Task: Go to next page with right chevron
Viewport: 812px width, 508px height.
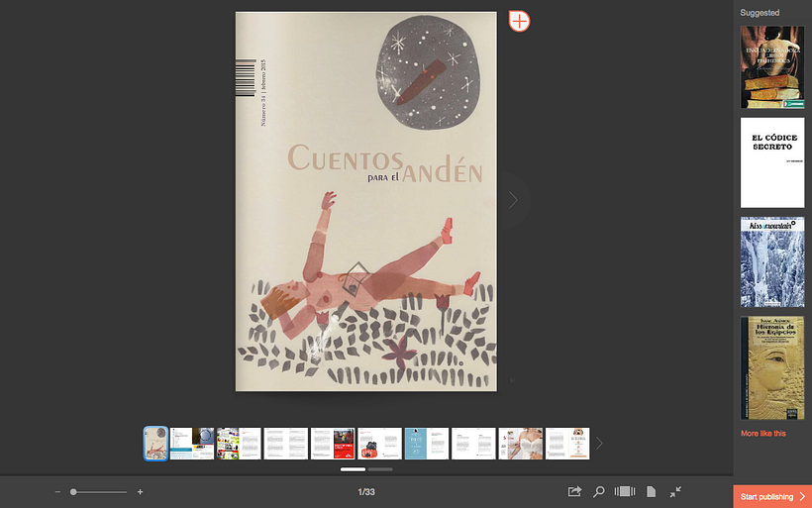Action: [x=513, y=200]
